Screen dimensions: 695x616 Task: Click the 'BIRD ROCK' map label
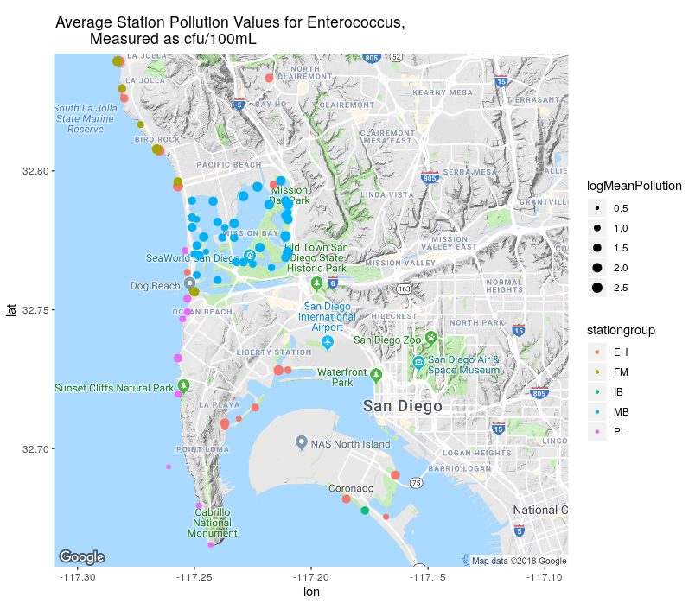(x=157, y=139)
